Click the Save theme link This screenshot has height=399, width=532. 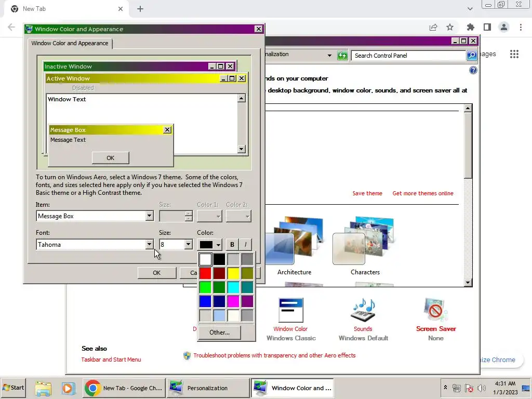[x=367, y=193]
